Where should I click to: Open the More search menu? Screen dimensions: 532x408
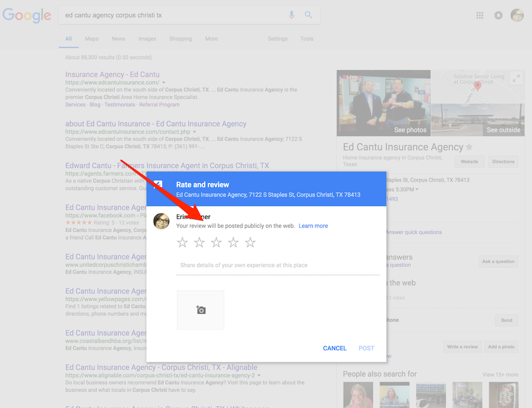coord(211,39)
